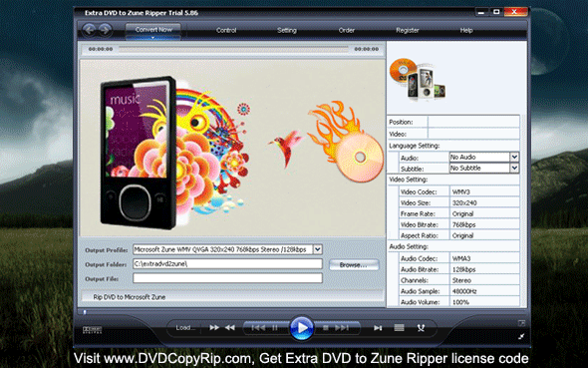The width and height of the screenshot is (588, 368).
Task: Click the pause icon
Action: (x=275, y=328)
